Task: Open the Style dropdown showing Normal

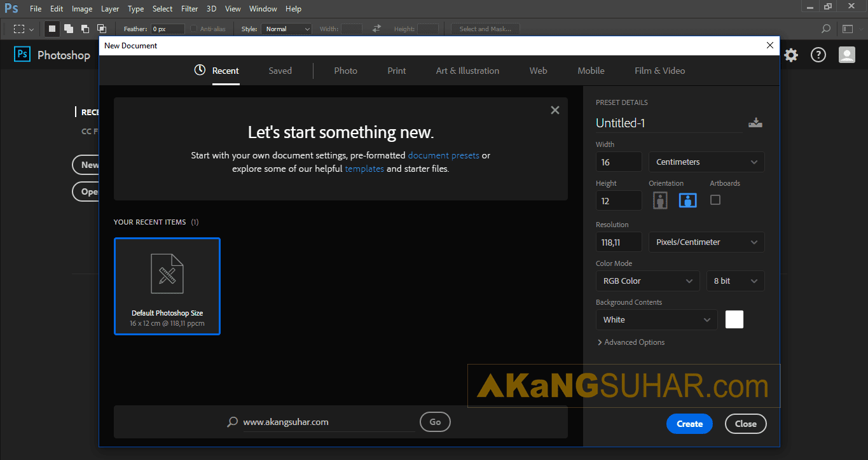Action: pyautogui.click(x=286, y=29)
